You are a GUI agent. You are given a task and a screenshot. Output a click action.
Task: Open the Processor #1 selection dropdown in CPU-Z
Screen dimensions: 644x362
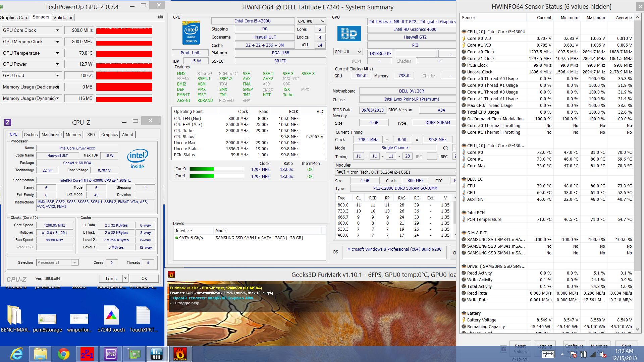coord(57,262)
